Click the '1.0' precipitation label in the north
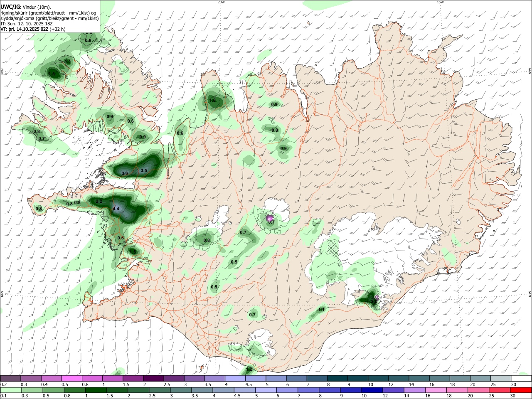 [212, 100]
